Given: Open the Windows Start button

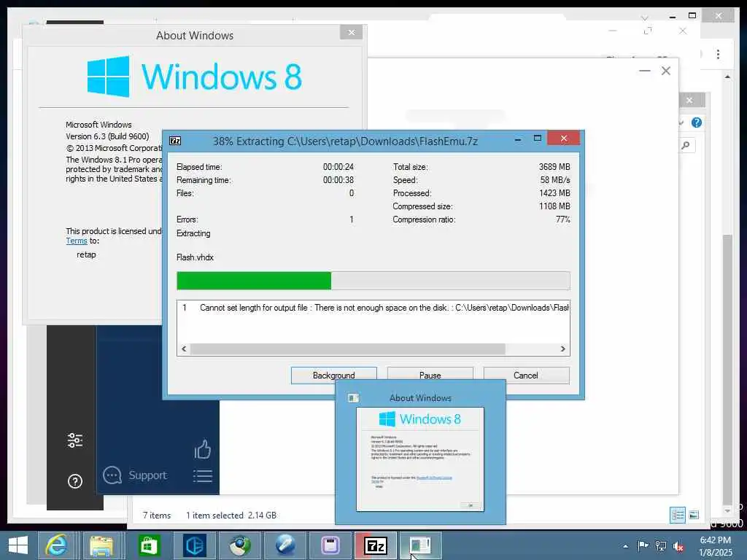Looking at the screenshot, I should pyautogui.click(x=18, y=545).
